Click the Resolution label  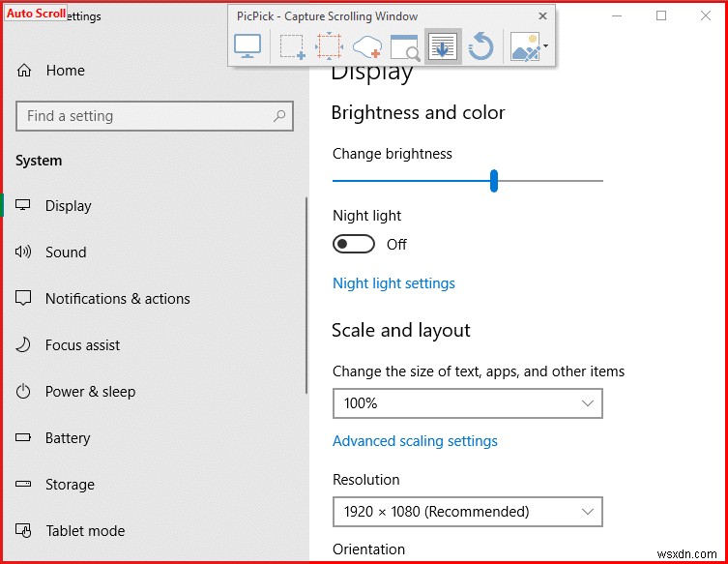tap(365, 480)
